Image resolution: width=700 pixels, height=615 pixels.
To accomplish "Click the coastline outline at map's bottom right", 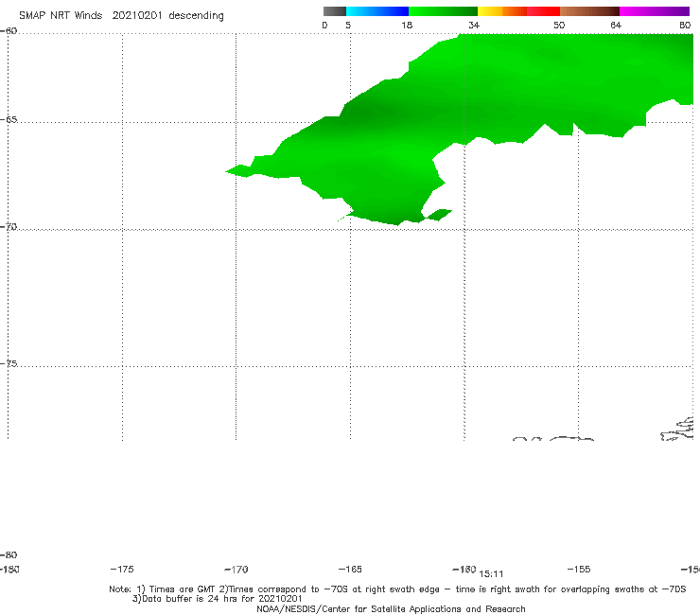I will click(678, 429).
